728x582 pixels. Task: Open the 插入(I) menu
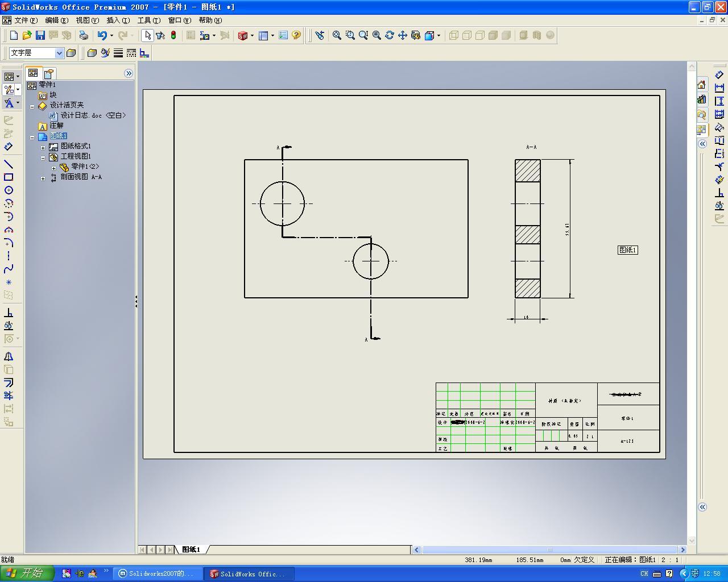(x=118, y=20)
